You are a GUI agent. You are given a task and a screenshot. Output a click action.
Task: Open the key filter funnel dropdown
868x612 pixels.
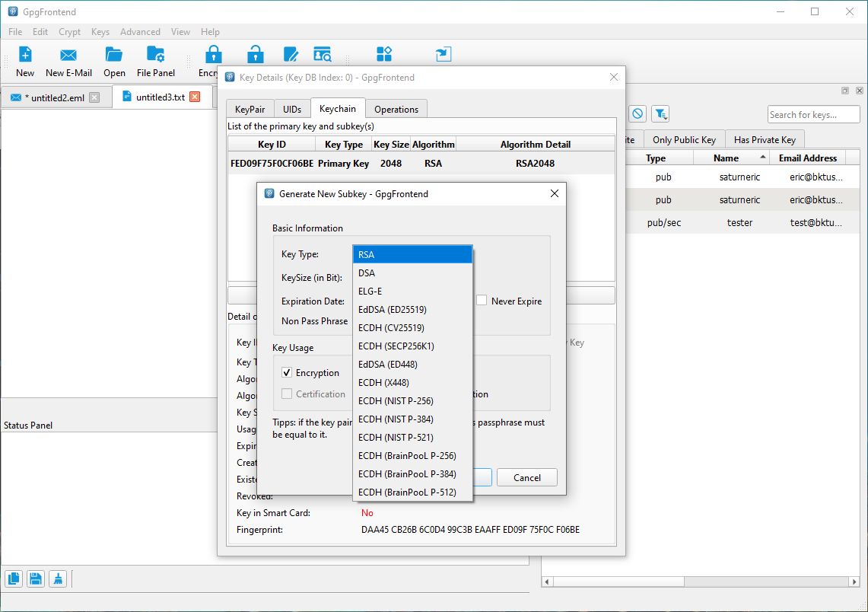click(x=660, y=113)
